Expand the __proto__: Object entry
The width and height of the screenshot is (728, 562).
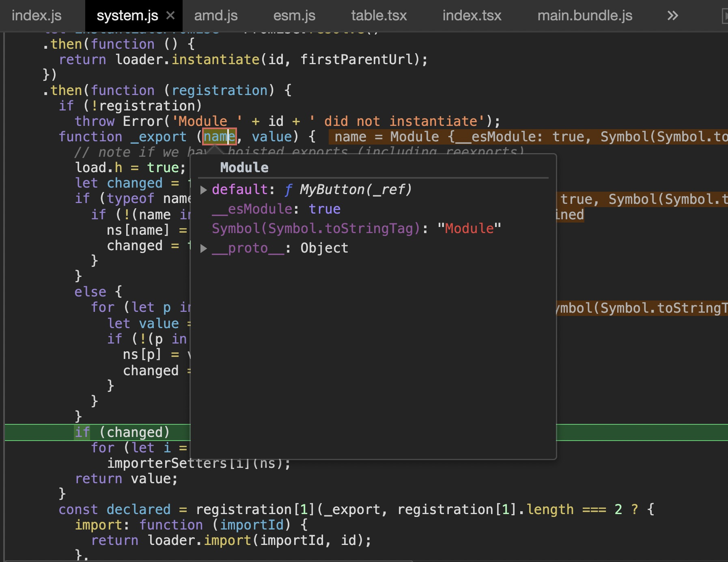(203, 248)
